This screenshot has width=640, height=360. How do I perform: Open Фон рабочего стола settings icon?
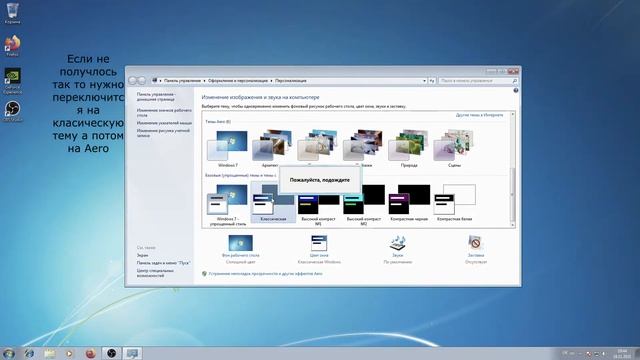click(x=240, y=243)
